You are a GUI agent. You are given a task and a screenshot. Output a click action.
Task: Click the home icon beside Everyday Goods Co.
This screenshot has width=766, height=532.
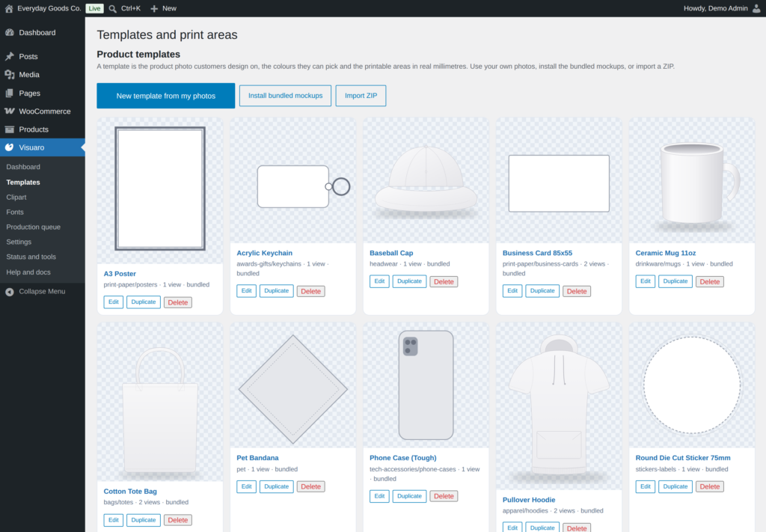9,8
